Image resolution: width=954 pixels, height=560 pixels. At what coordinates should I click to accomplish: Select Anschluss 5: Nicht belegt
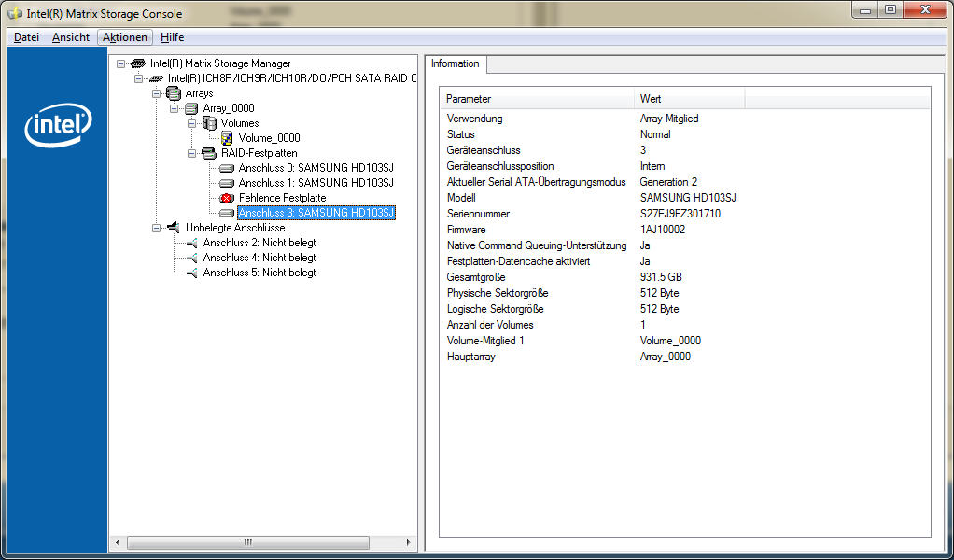[x=260, y=273]
